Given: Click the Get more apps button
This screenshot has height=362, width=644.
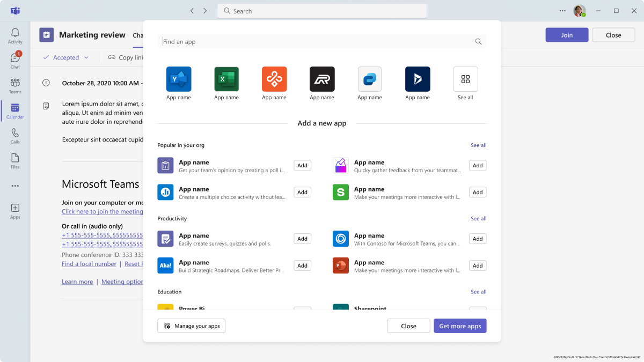Looking at the screenshot, I should (460, 326).
